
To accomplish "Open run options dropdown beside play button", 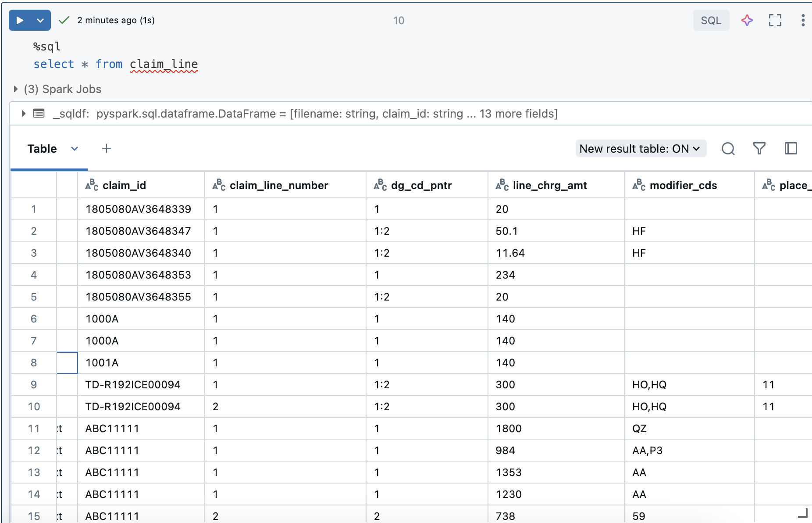I will (40, 20).
